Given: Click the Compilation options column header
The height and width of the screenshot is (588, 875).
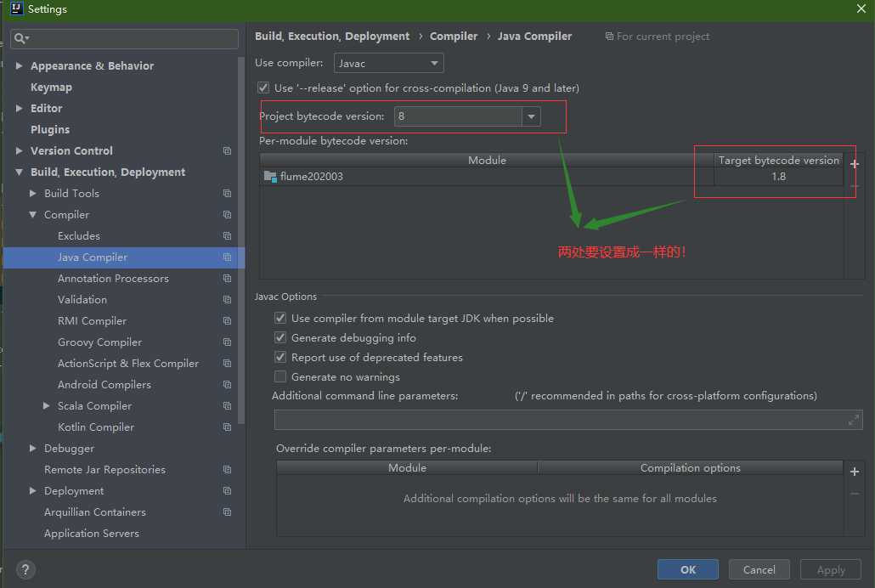Looking at the screenshot, I should [x=691, y=468].
